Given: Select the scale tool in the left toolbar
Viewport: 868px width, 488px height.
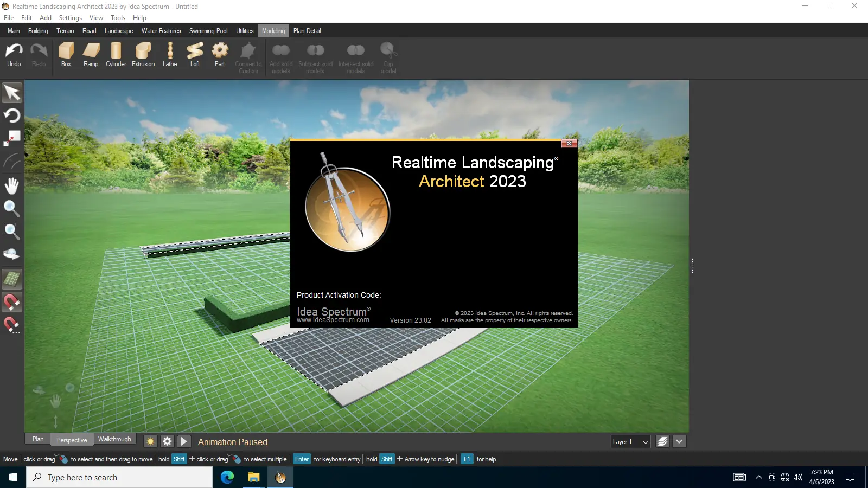Looking at the screenshot, I should click(x=12, y=139).
